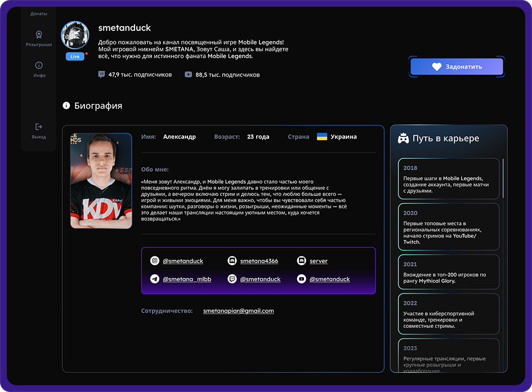532x392 pixels.
Task: Open the Розыгрыши sidebar section
Action: 39,39
